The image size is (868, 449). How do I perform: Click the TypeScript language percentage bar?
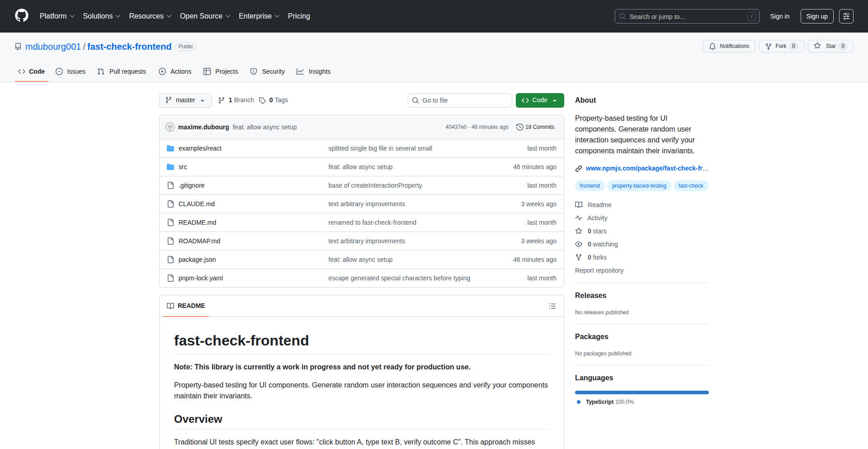pos(642,392)
